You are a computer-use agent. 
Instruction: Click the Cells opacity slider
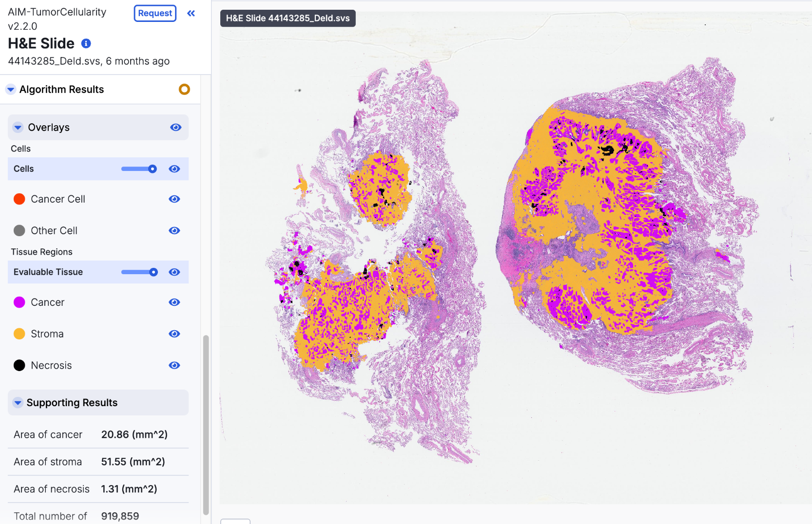[139, 169]
